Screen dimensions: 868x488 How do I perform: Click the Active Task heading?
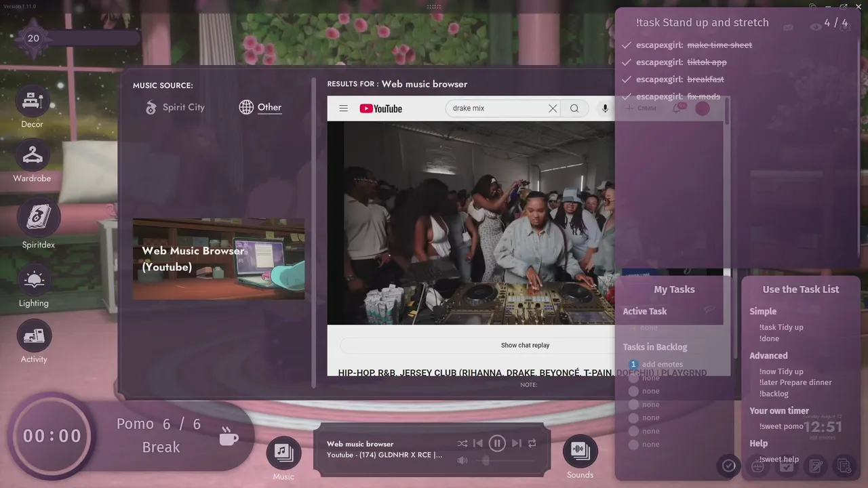[x=645, y=311]
